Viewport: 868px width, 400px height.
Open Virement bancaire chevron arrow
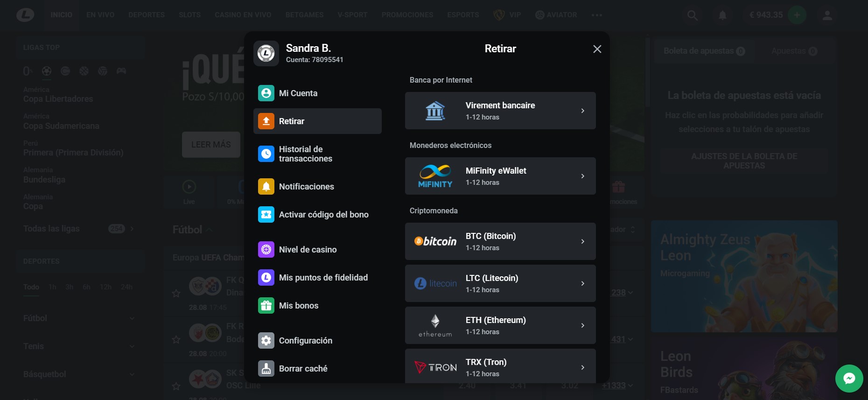point(583,111)
